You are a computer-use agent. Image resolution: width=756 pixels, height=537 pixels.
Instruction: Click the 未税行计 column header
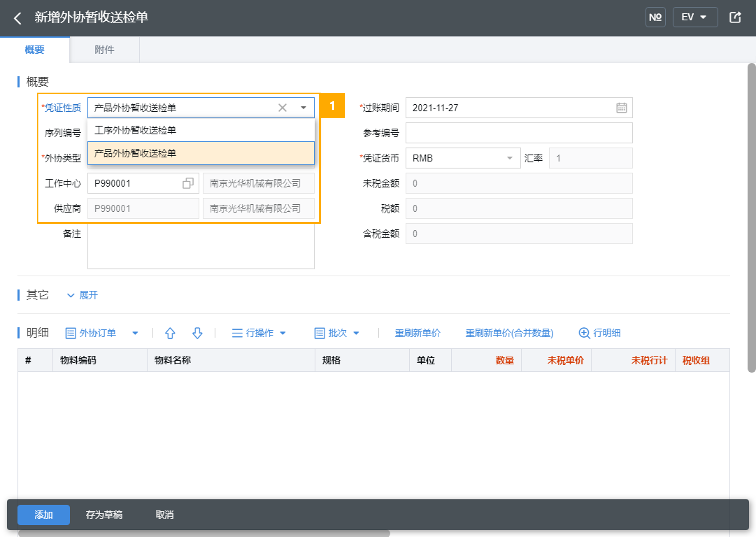click(633, 360)
